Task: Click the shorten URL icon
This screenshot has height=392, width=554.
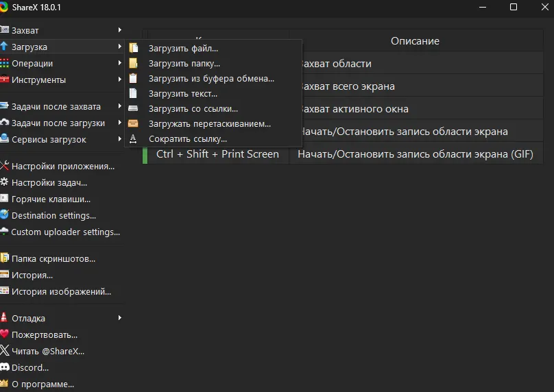Action: tap(134, 139)
